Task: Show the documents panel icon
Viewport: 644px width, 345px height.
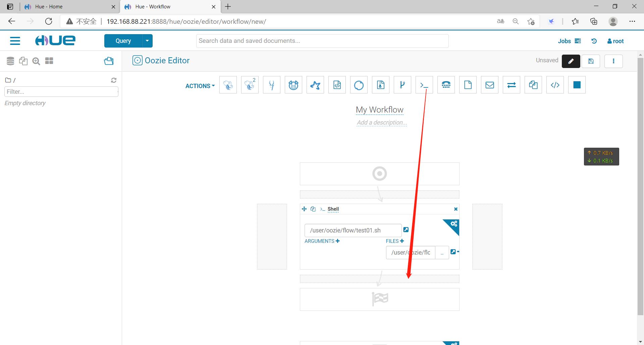Action: [x=23, y=61]
